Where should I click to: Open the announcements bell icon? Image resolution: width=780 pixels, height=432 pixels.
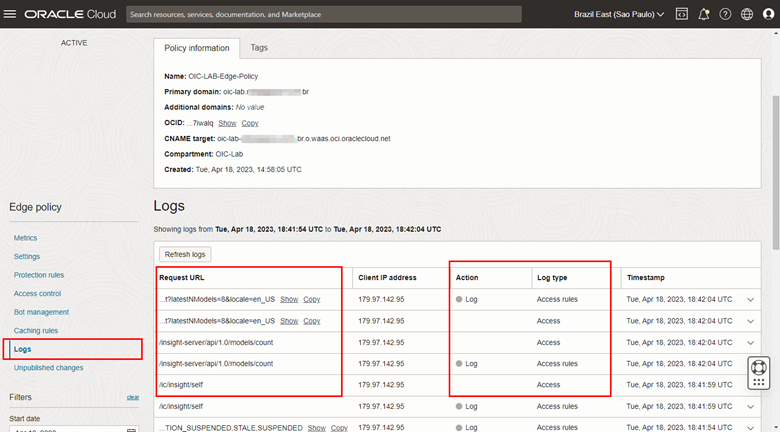pyautogui.click(x=703, y=14)
